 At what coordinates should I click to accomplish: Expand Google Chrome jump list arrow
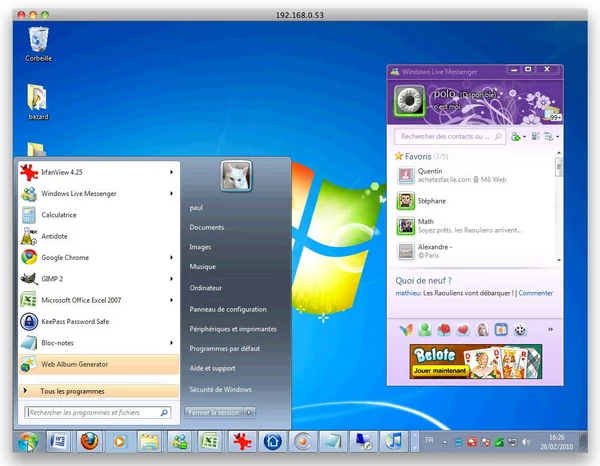171,257
